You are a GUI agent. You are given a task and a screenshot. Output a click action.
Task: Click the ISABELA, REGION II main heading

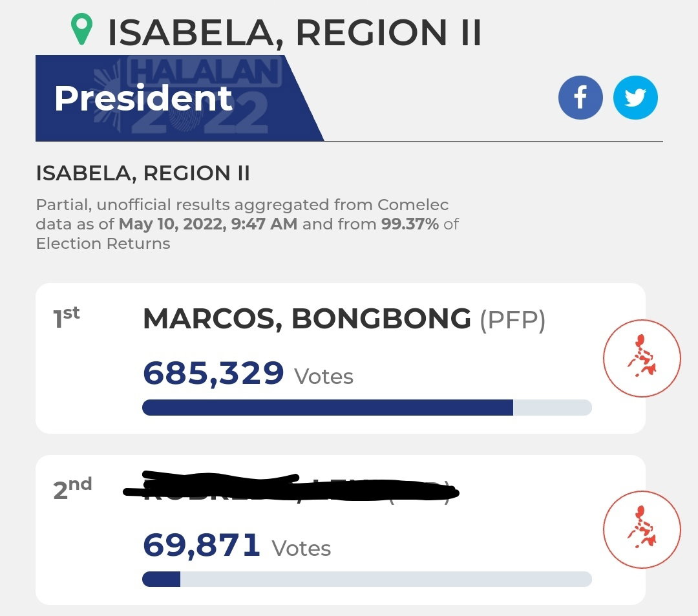[x=294, y=32]
